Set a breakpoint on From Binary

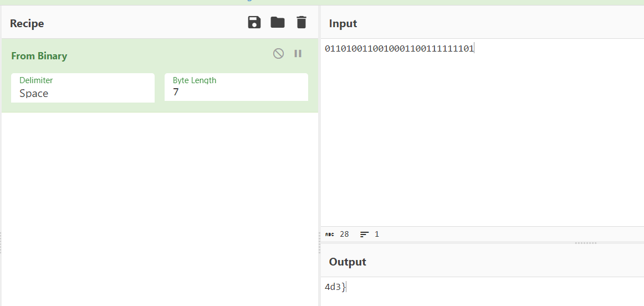tap(298, 53)
